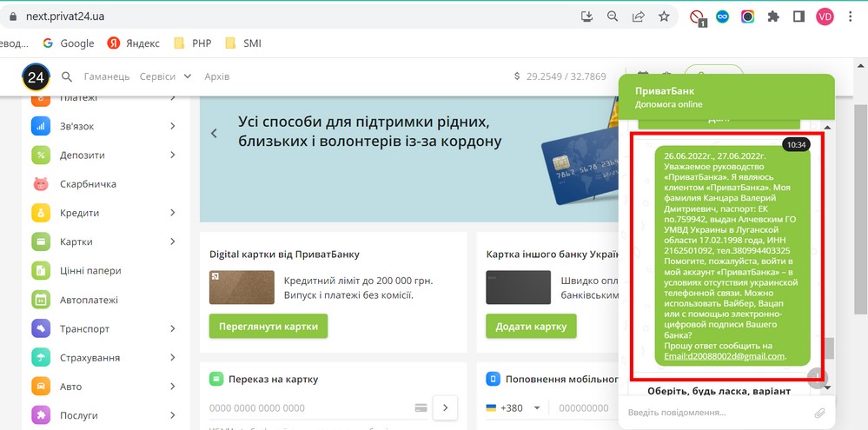Click the card icon in Переказ на картку field
868x430 pixels.
point(421,408)
